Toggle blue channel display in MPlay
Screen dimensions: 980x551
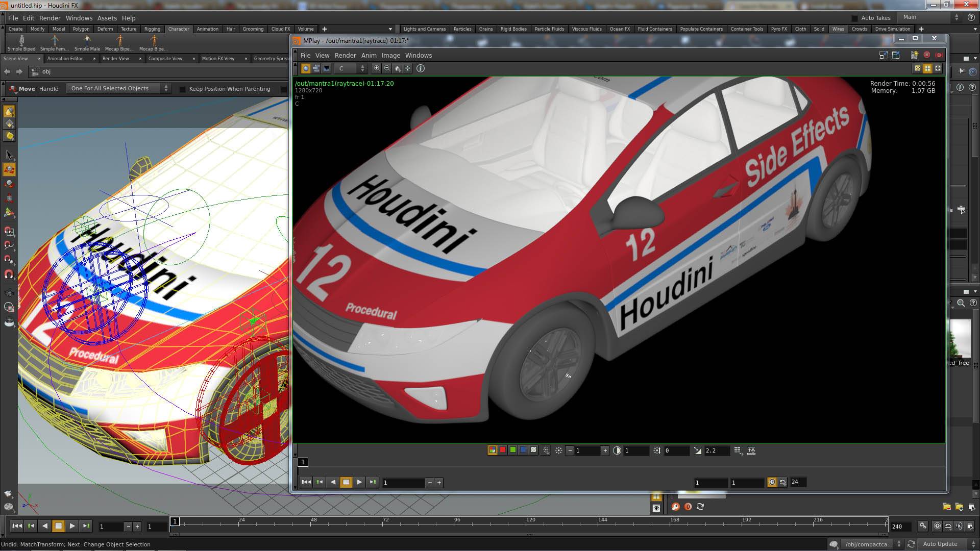523,450
